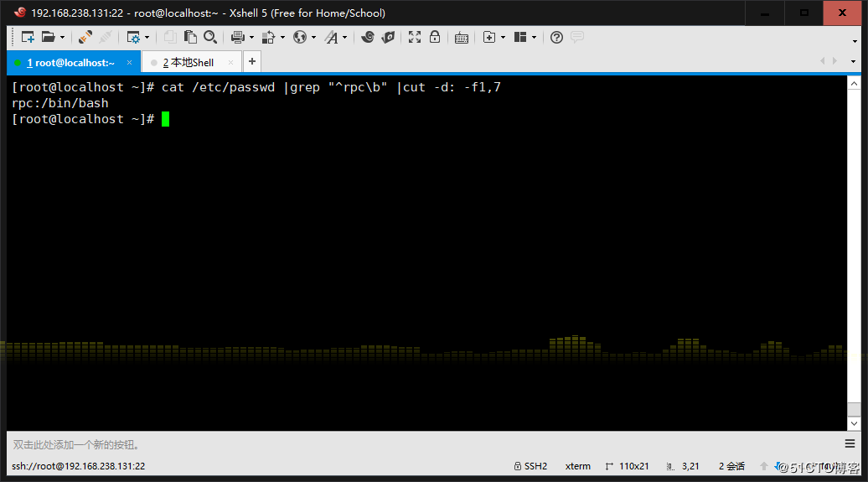The image size is (868, 482).
Task: Switch to the 本地Shell tab
Action: coord(192,62)
